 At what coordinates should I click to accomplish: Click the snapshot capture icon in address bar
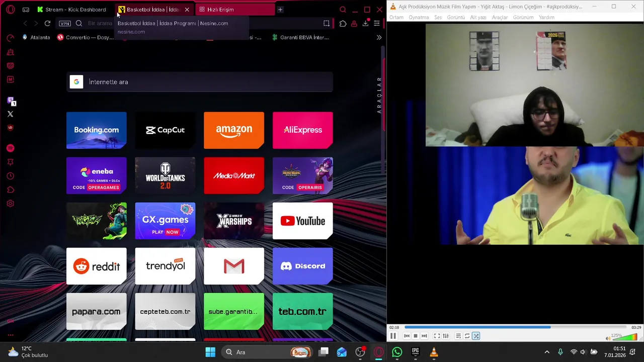coord(327,23)
